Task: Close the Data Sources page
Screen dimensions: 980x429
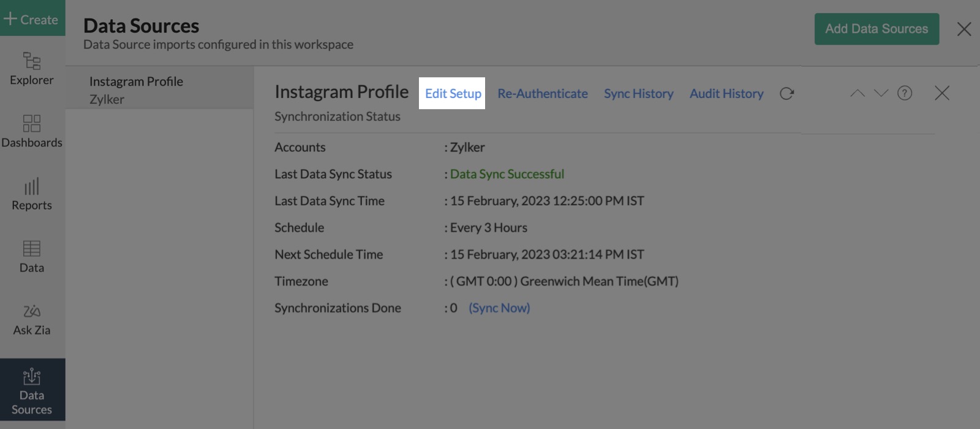Action: tap(964, 29)
